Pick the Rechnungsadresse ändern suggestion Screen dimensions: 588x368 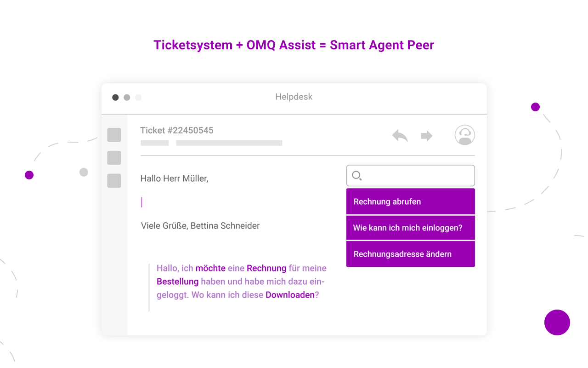[x=410, y=254]
